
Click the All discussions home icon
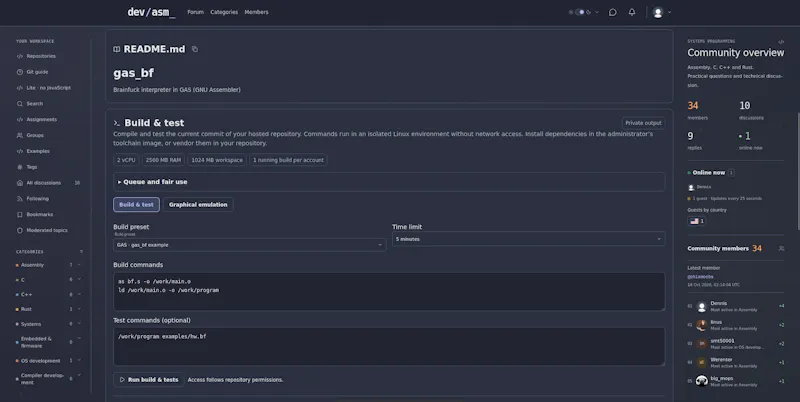coord(20,183)
